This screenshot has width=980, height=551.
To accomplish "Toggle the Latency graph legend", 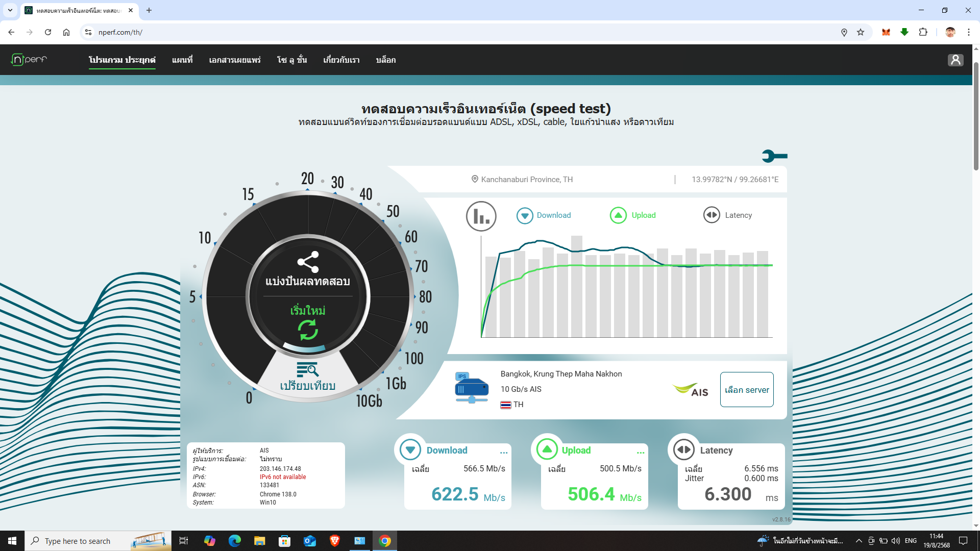I will tap(727, 215).
